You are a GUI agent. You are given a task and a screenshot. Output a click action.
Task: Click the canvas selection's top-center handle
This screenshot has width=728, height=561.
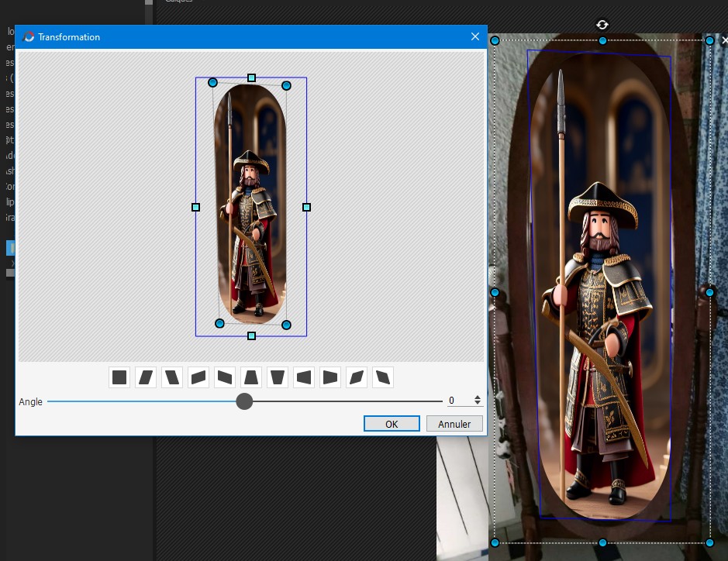click(602, 41)
